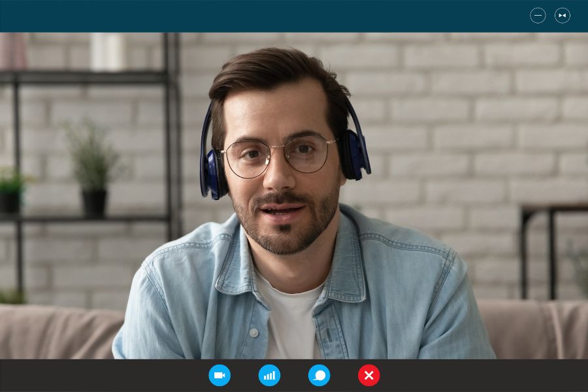588x392 pixels.
Task: Click the blue camcorder icon
Action: coord(220,375)
